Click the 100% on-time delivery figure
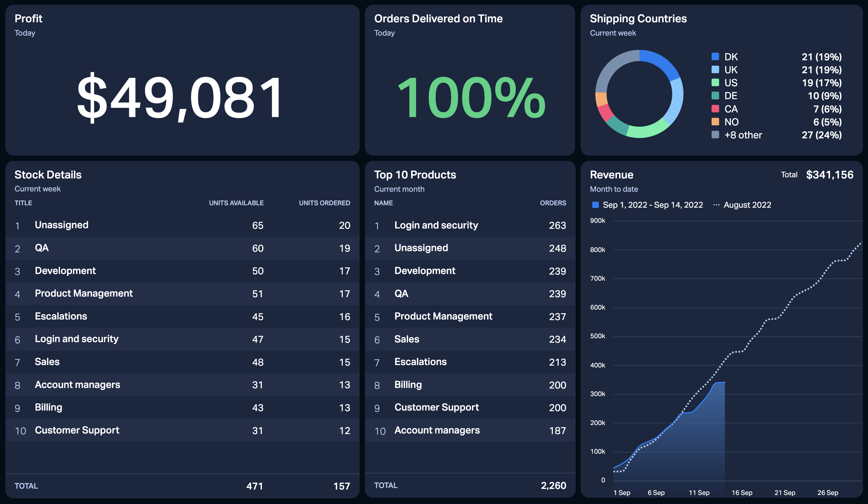Image resolution: width=868 pixels, height=504 pixels. [x=471, y=97]
